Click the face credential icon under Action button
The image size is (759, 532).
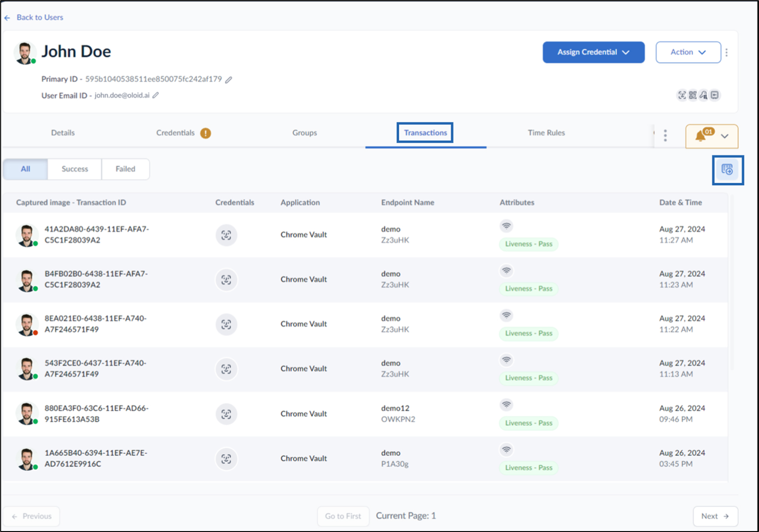682,95
